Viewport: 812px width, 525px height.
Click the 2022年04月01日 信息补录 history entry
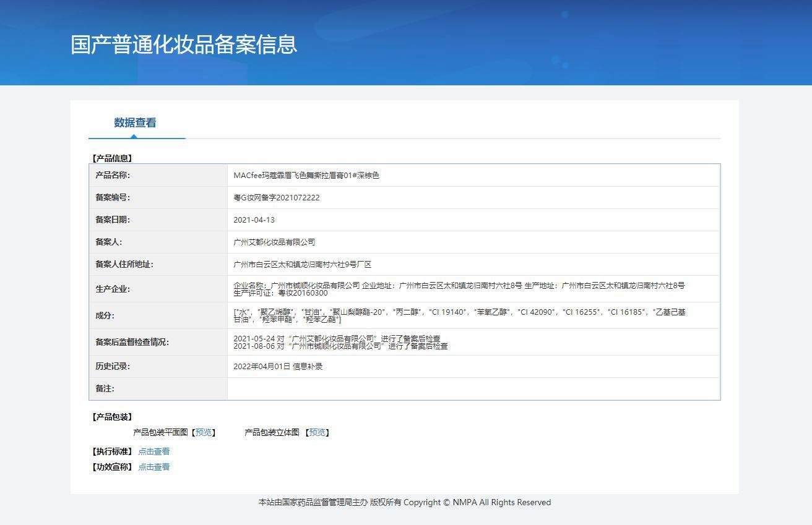278,366
